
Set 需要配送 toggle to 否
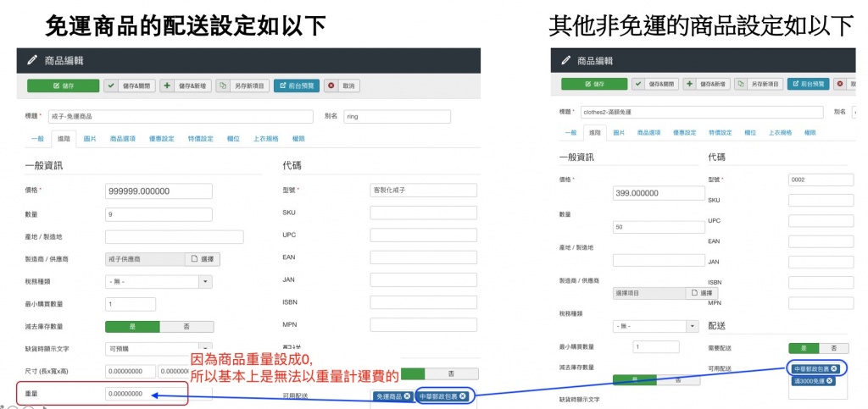point(833,348)
